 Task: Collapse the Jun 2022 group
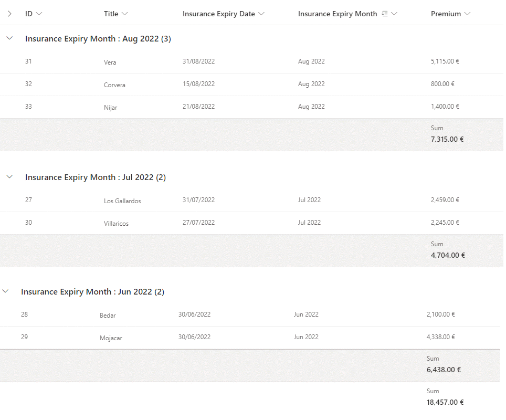pyautogui.click(x=5, y=291)
